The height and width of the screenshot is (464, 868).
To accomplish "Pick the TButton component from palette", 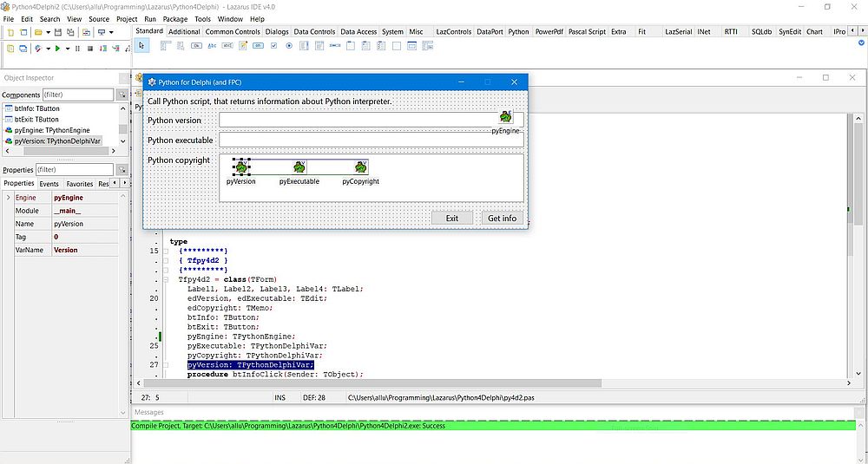I will tap(196, 46).
